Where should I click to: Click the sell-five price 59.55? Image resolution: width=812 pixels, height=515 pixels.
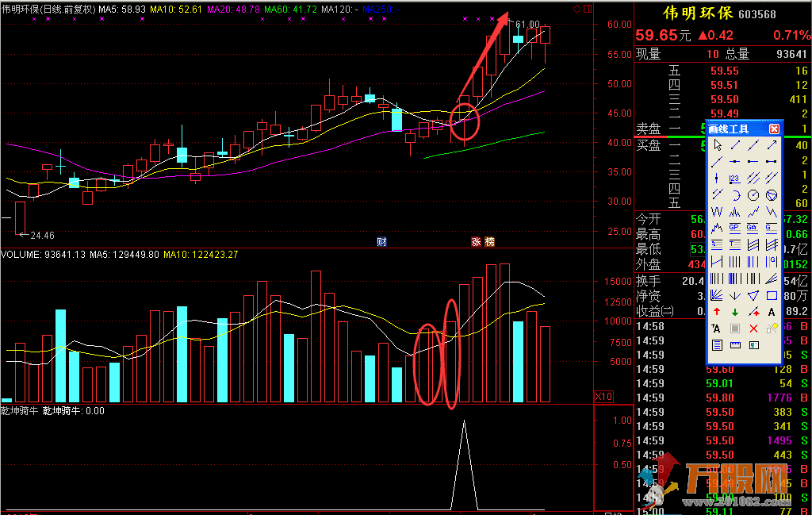point(725,71)
